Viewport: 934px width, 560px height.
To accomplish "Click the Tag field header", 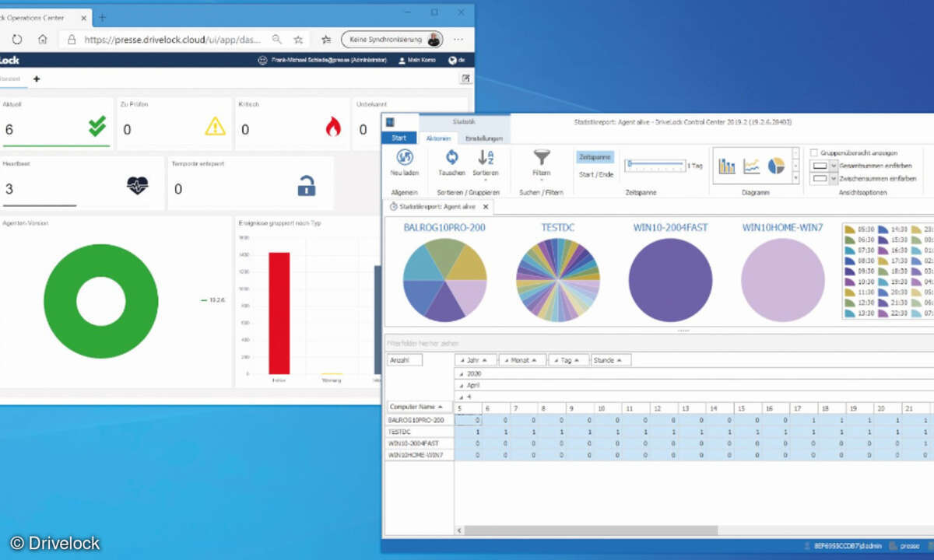I will coord(568,360).
